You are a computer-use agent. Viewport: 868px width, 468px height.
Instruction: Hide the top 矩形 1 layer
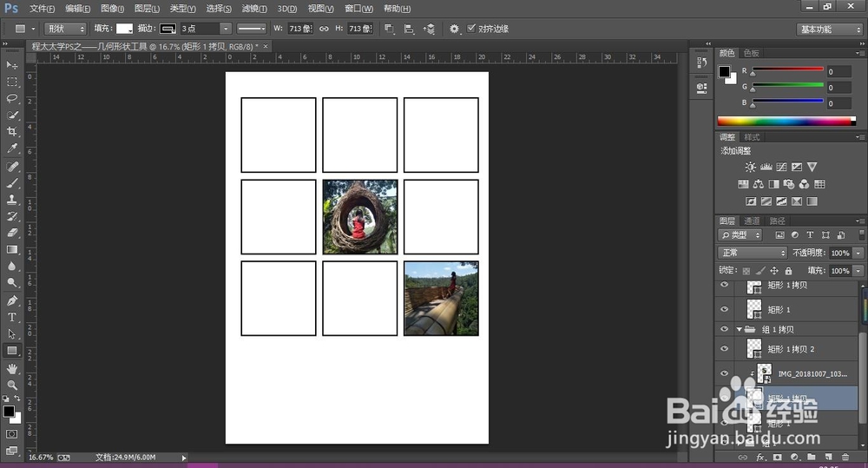click(724, 309)
